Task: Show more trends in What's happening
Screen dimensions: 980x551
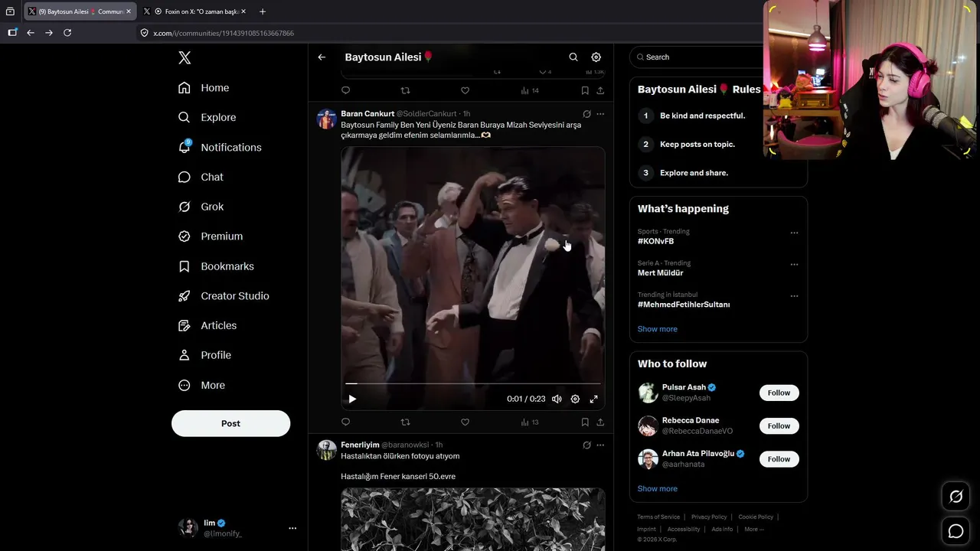Action: 657,329
